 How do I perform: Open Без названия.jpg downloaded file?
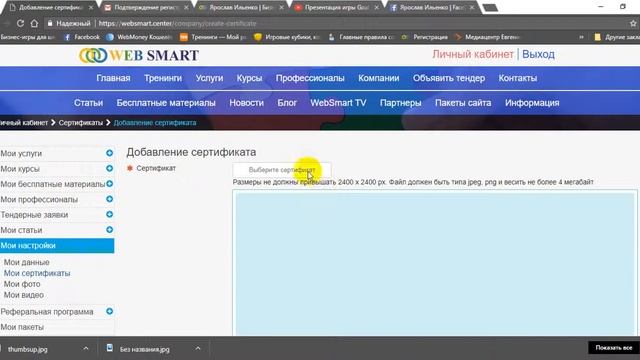click(144, 349)
